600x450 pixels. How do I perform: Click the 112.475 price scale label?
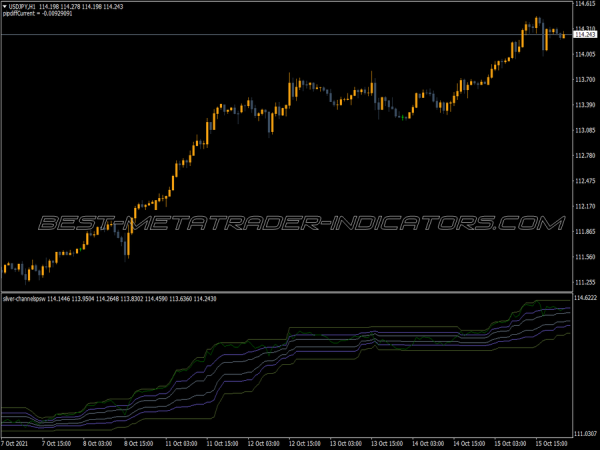pos(585,181)
